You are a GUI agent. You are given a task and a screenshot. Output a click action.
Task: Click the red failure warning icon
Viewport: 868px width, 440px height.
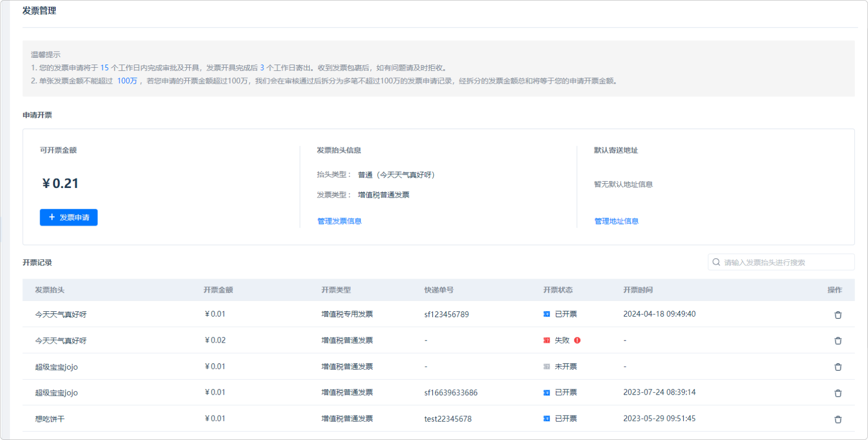pos(577,340)
